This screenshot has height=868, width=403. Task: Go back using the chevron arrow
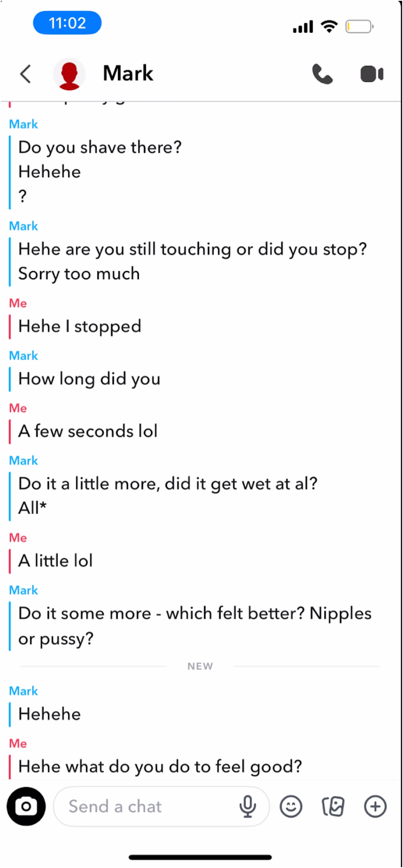tap(26, 74)
